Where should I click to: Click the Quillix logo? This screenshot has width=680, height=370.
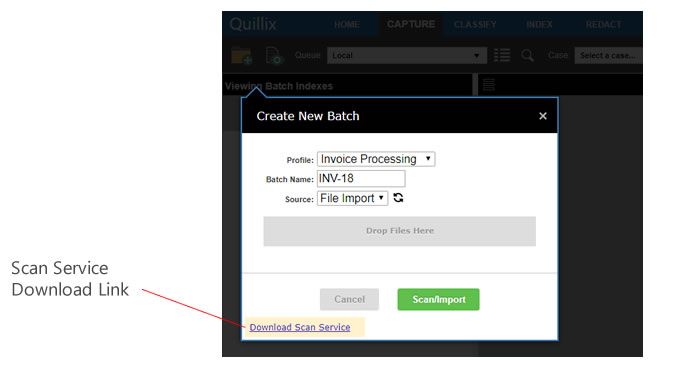tap(253, 24)
